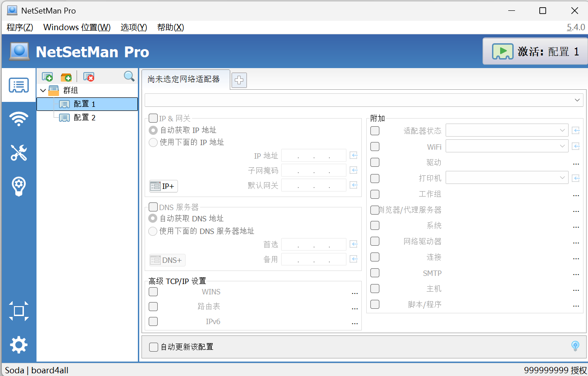Enable the DNS 服务器 checkbox
This screenshot has height=376, width=588.
tap(153, 207)
